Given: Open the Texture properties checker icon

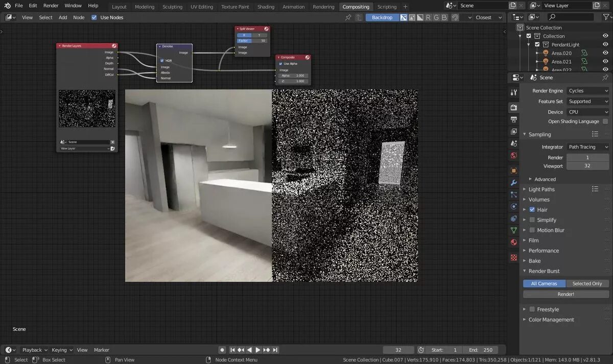Looking at the screenshot, I should (x=514, y=258).
